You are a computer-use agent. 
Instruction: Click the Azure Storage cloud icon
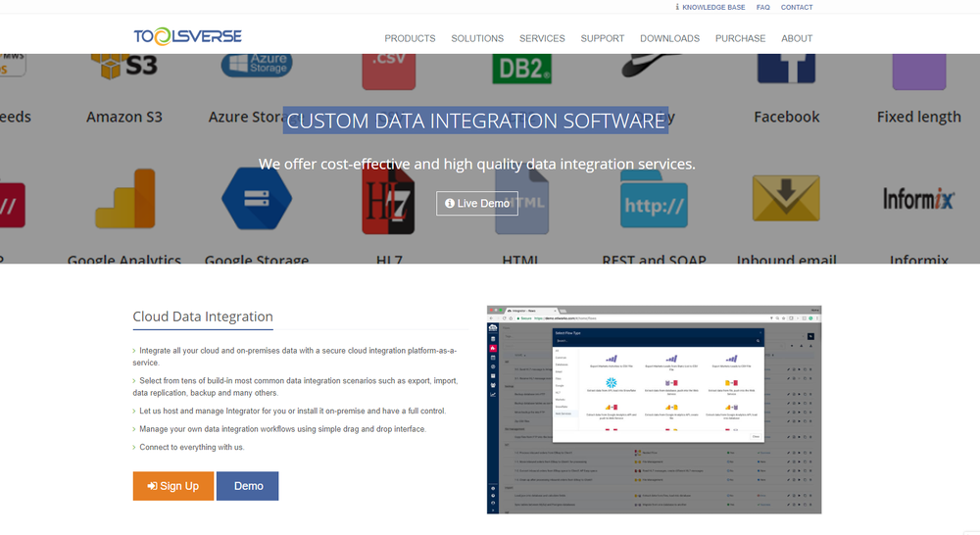[x=257, y=65]
